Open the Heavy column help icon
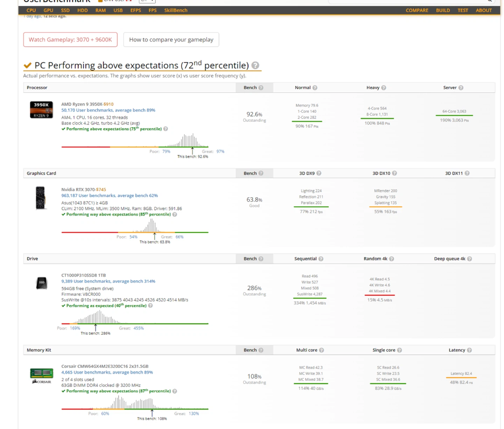 tap(384, 88)
